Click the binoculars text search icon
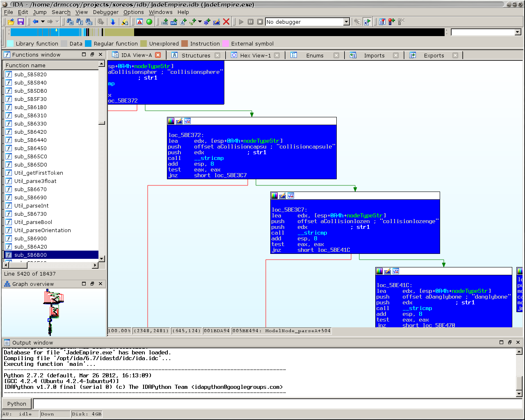 [80, 22]
